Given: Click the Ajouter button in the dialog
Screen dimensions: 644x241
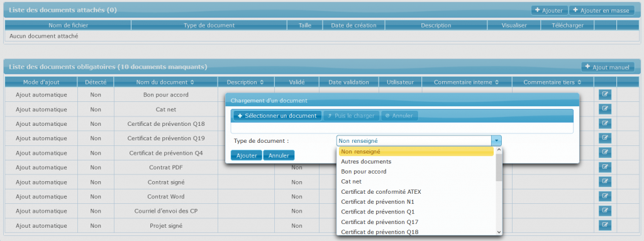Looking at the screenshot, I should 247,156.
